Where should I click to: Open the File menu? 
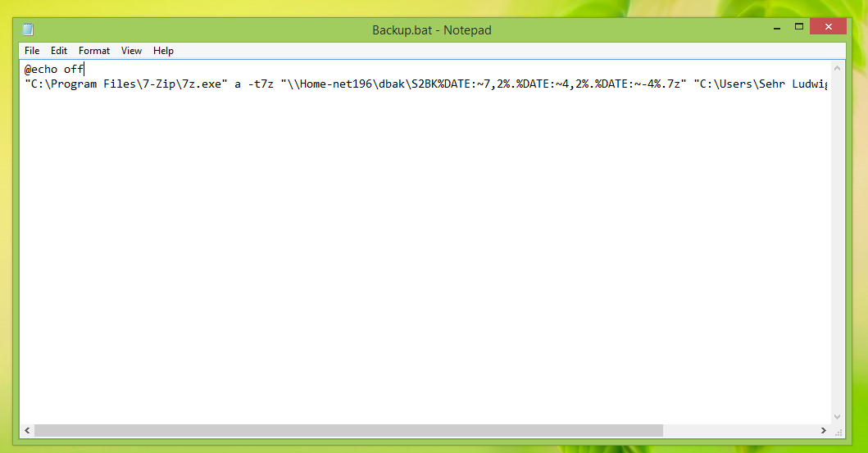pyautogui.click(x=32, y=51)
